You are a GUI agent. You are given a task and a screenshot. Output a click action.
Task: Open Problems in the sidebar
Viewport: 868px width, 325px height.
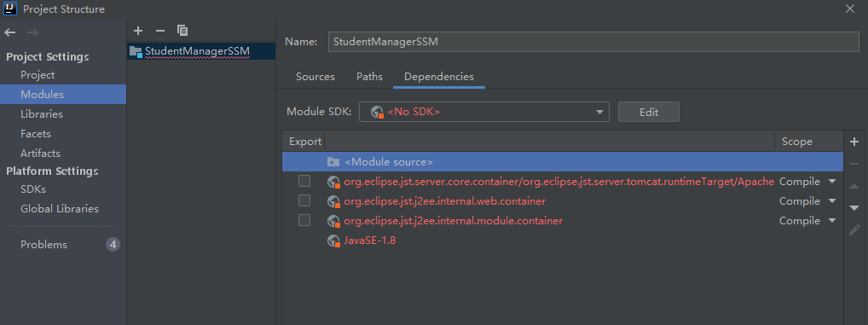(43, 245)
